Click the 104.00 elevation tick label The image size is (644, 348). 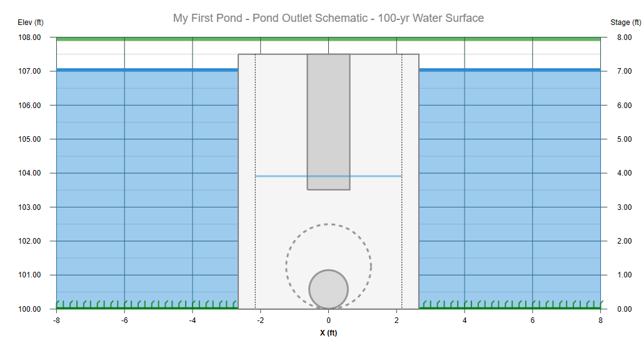point(29,173)
